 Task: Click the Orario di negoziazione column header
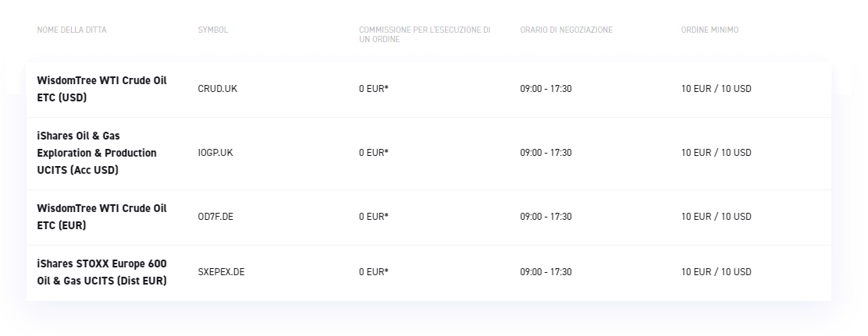566,30
